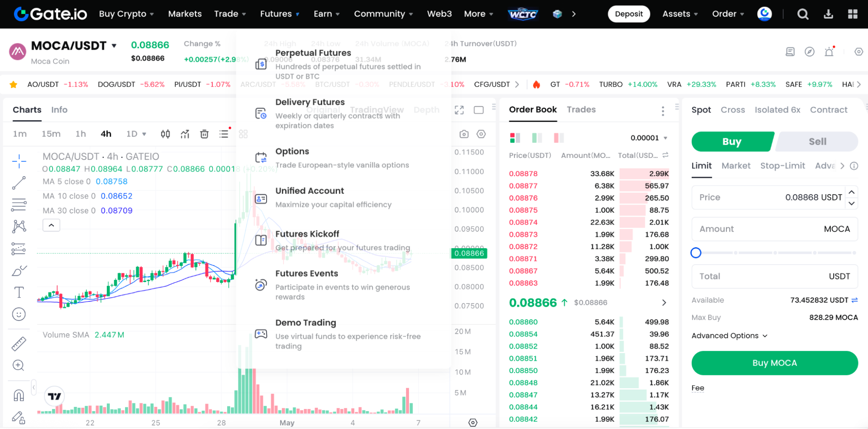Switch to the Trades tab
Viewport: 868px width, 429px height.
pos(581,110)
